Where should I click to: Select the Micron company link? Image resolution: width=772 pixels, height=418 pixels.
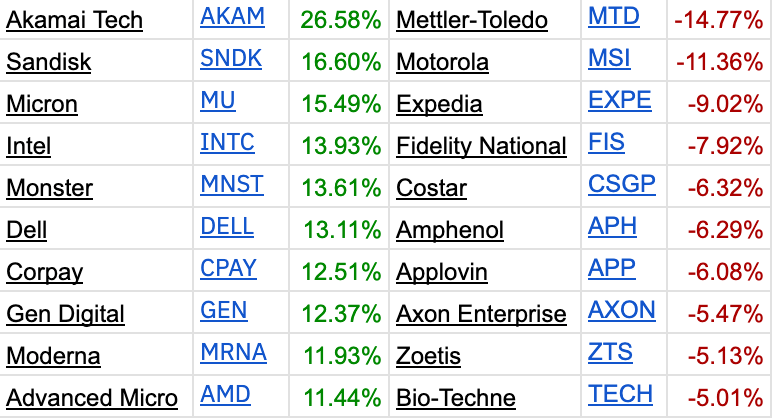[42, 104]
